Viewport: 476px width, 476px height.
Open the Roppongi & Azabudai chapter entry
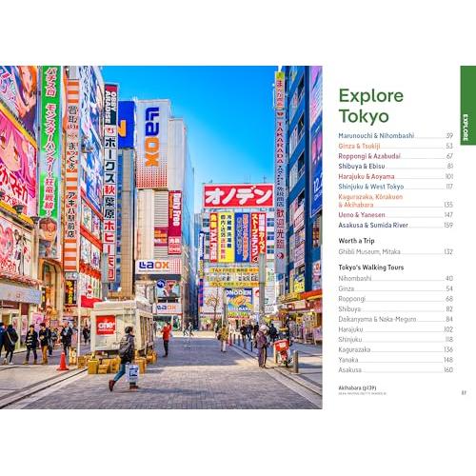[395, 156]
